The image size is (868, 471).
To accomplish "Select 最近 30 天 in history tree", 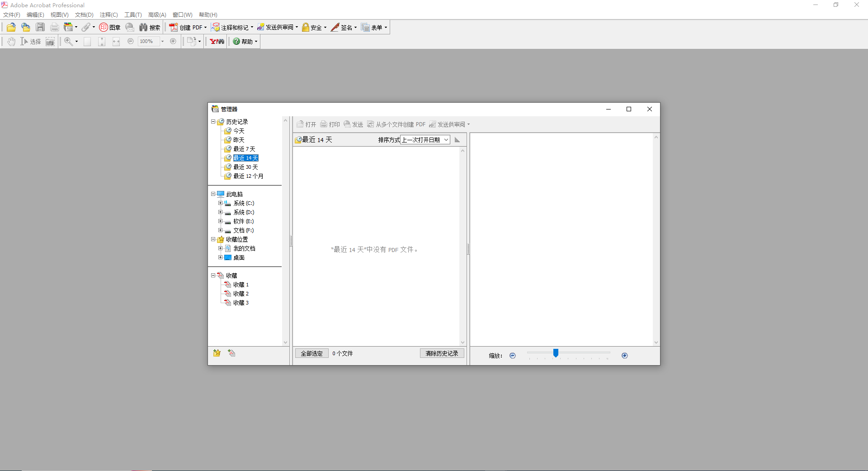I will [245, 167].
